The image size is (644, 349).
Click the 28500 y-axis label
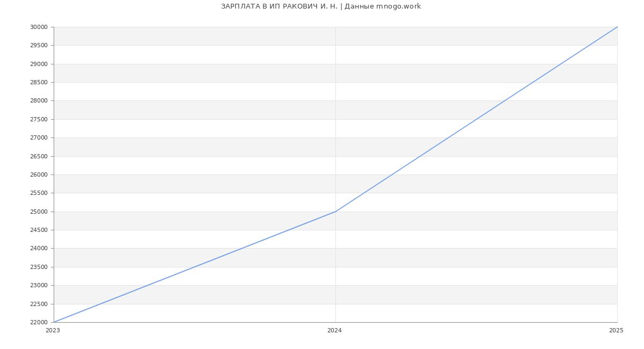[39, 83]
